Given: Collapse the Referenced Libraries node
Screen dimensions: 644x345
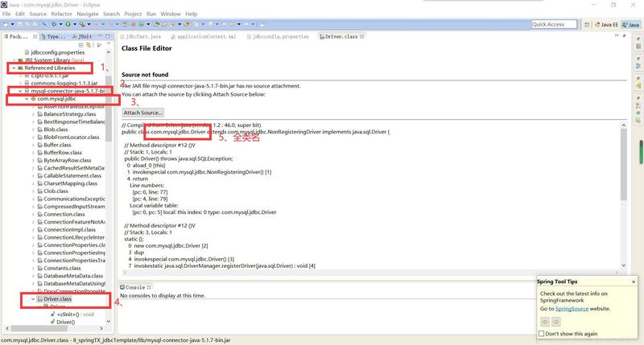Looking at the screenshot, I should [x=14, y=68].
